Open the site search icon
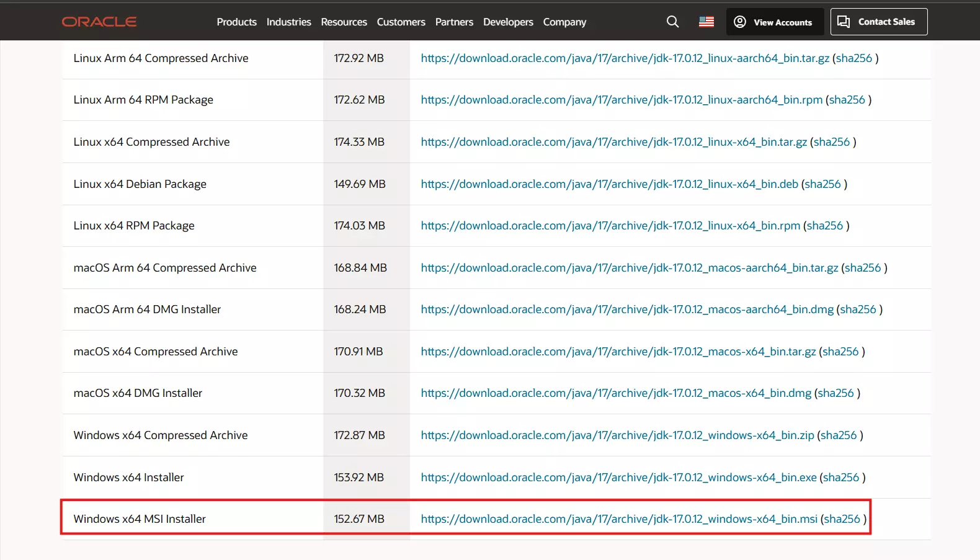 coord(672,22)
